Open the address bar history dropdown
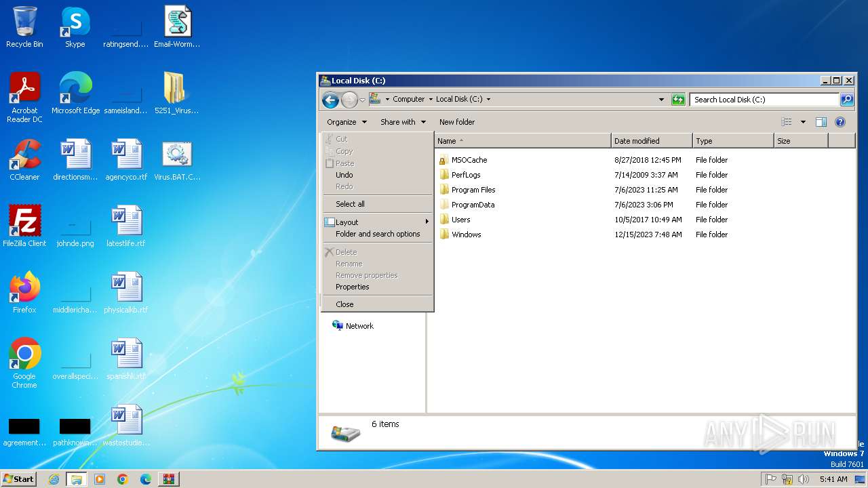 [x=662, y=100]
